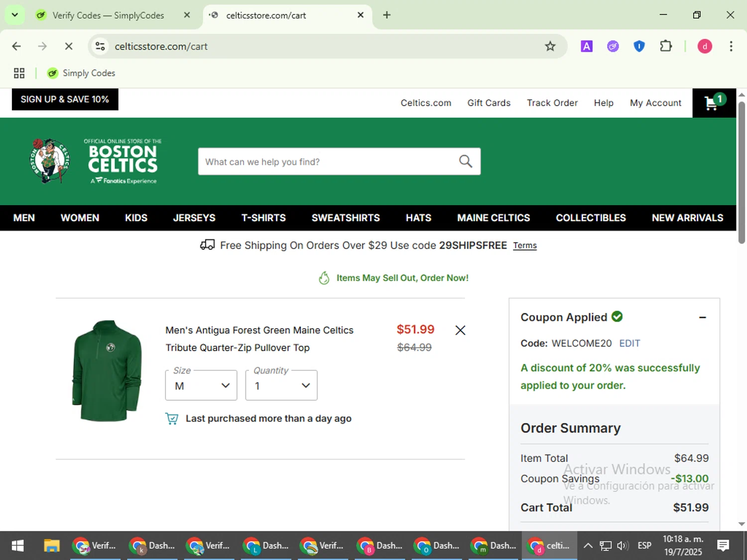Switch to the Verify Codes — SimplyCodes tab

coord(108,15)
